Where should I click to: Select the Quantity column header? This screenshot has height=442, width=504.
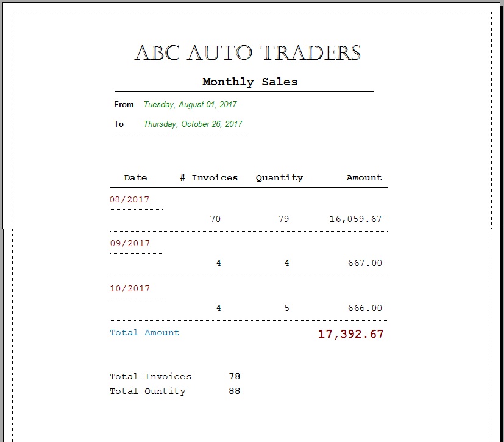tap(279, 178)
